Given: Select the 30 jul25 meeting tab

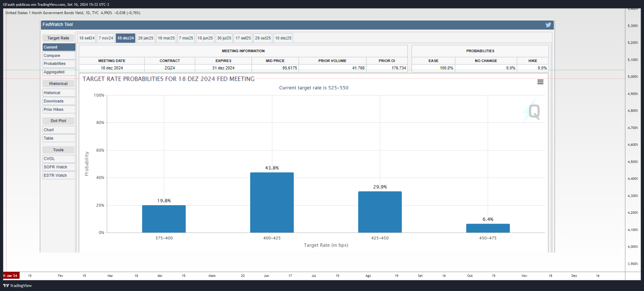Looking at the screenshot, I should click(x=224, y=38).
